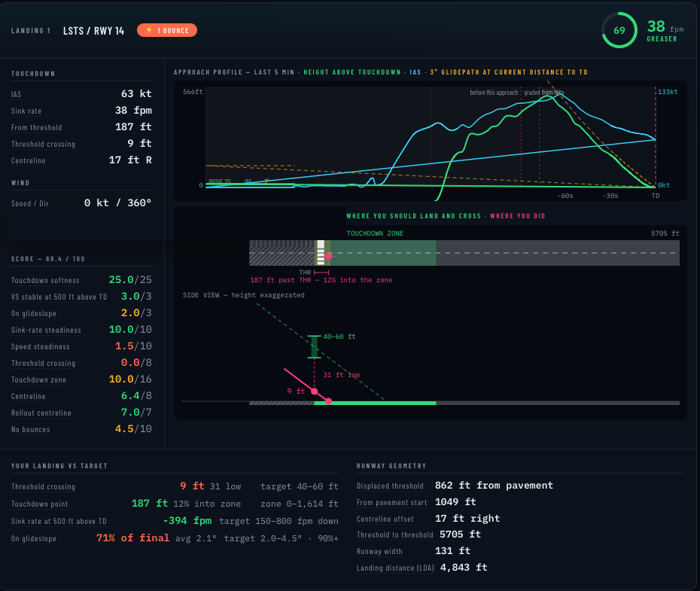The image size is (700, 591).
Task: Click the 'TOUCHDOWN ZONE' runway label
Action: click(375, 233)
